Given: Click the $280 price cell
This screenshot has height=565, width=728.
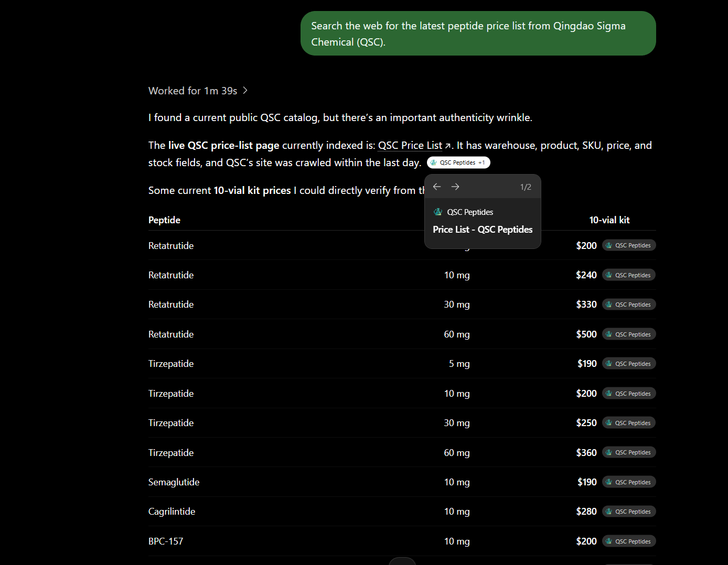Looking at the screenshot, I should pos(586,512).
